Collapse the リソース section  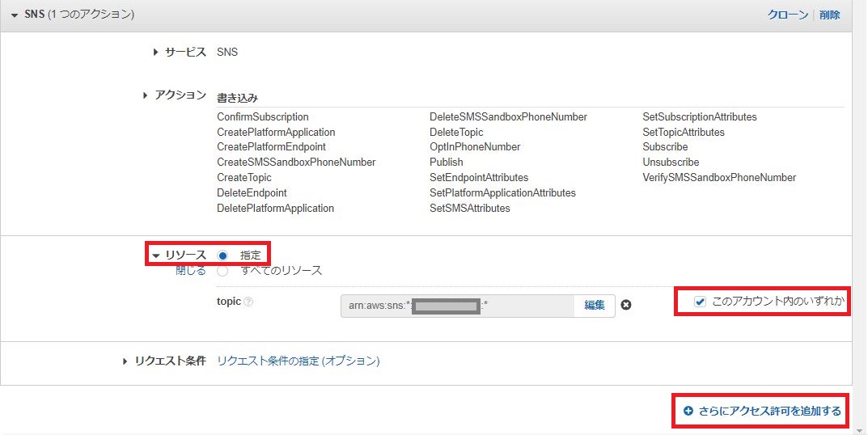[156, 256]
